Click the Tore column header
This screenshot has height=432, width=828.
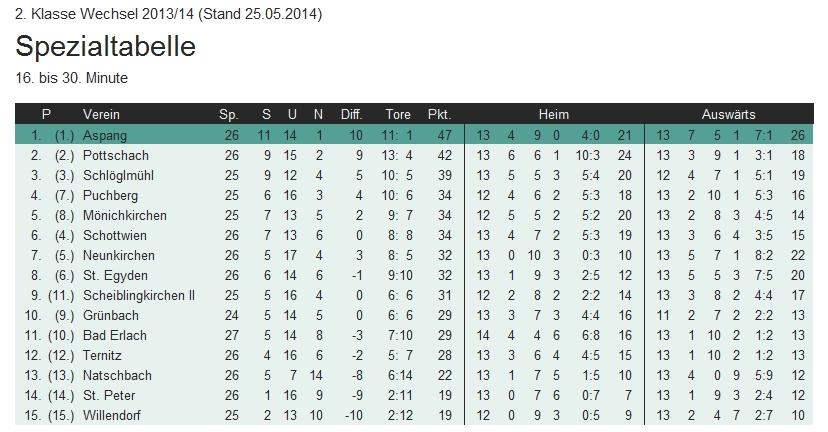[x=397, y=114]
